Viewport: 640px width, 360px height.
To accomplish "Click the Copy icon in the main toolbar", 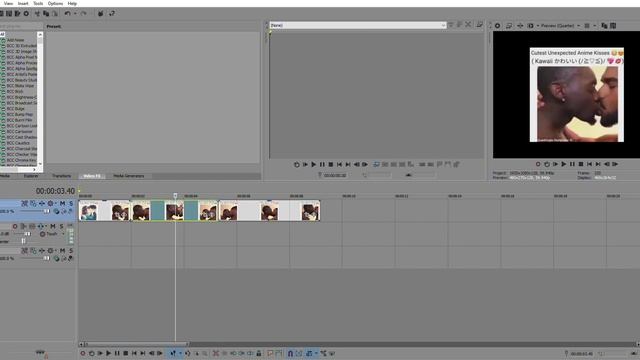I will [46, 13].
